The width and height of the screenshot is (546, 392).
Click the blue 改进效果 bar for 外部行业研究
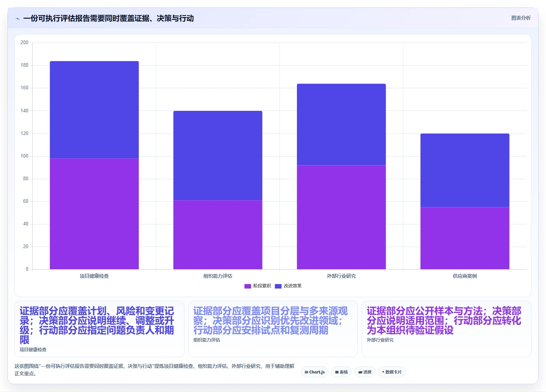[x=341, y=124]
